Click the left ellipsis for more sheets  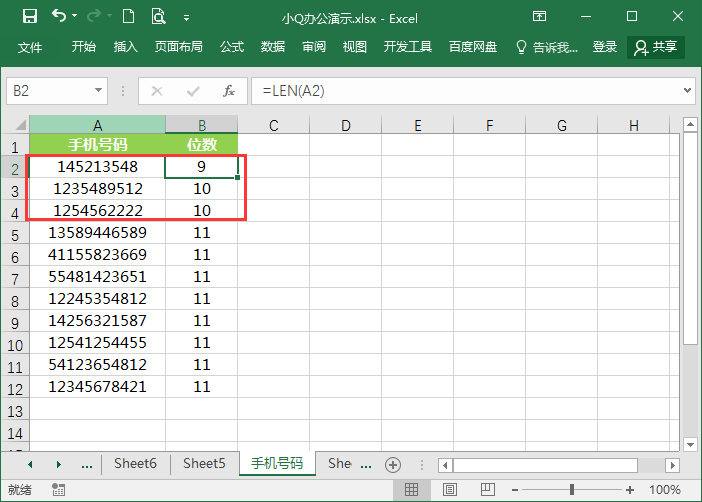[x=86, y=466]
